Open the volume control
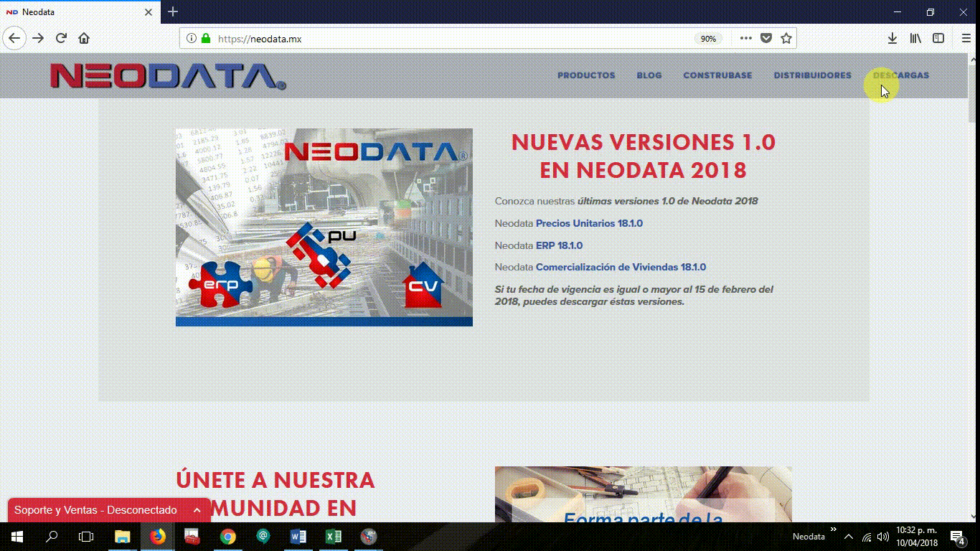The image size is (980, 551). [883, 537]
